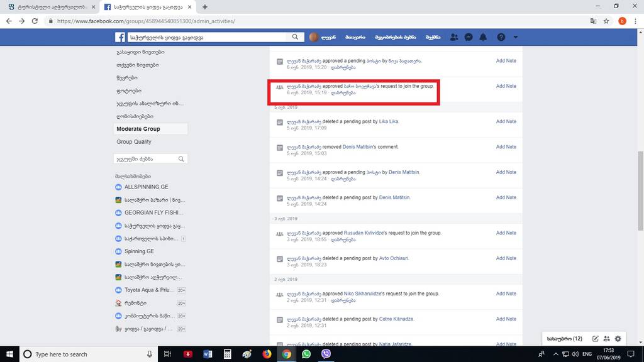Open Task View on taskbar

pos(167,354)
